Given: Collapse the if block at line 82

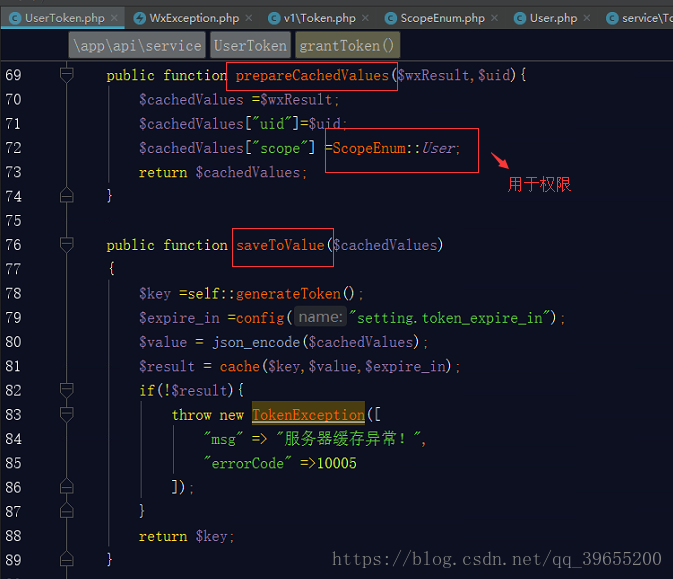Looking at the screenshot, I should tap(67, 390).
